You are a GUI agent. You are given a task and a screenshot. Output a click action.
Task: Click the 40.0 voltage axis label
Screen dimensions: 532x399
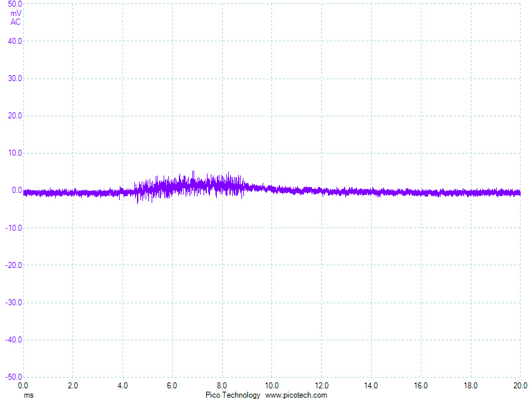pos(15,41)
